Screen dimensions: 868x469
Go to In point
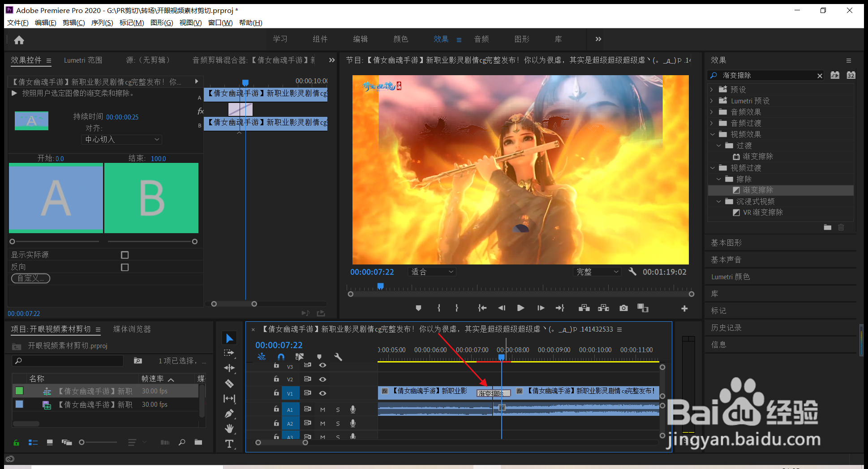point(482,308)
